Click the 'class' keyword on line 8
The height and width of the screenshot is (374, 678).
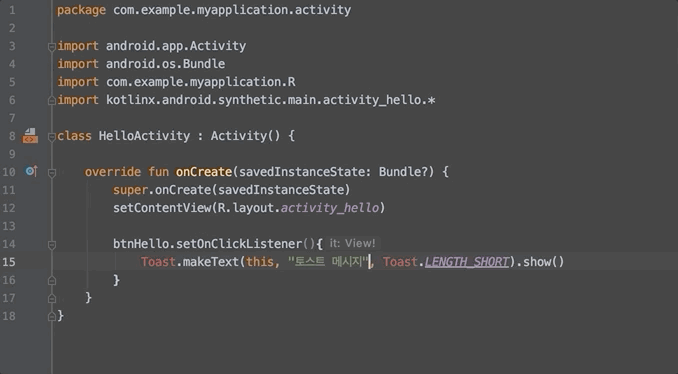[x=74, y=136]
